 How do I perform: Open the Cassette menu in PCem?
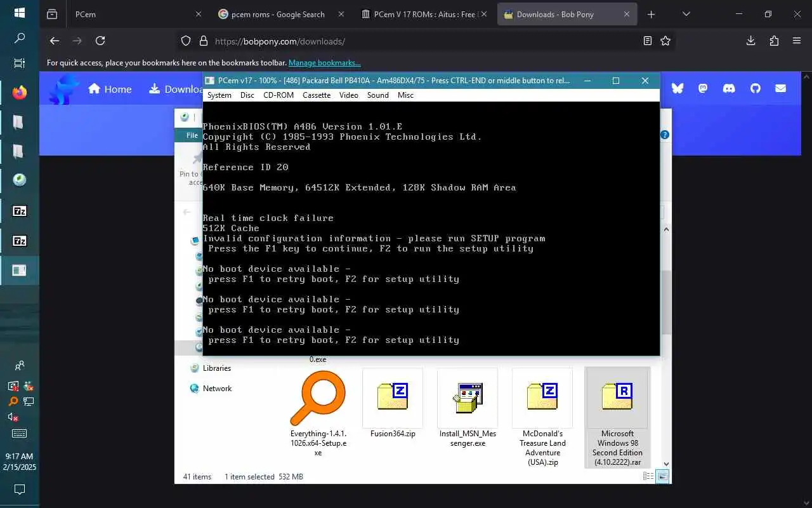(317, 95)
